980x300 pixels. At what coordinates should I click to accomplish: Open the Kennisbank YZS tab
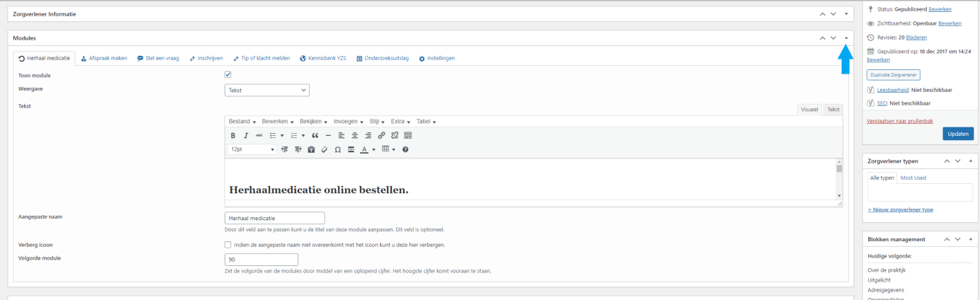tap(323, 58)
